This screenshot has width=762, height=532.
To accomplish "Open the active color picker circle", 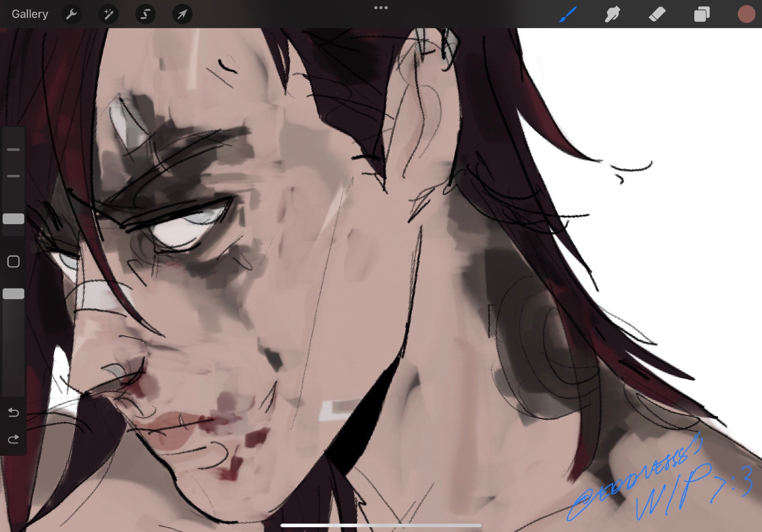I will click(x=746, y=14).
